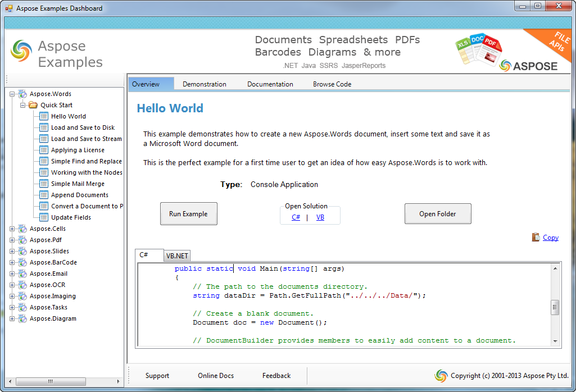Expand the Aspose.Cells node
The width and height of the screenshot is (576, 392).
pos(12,229)
